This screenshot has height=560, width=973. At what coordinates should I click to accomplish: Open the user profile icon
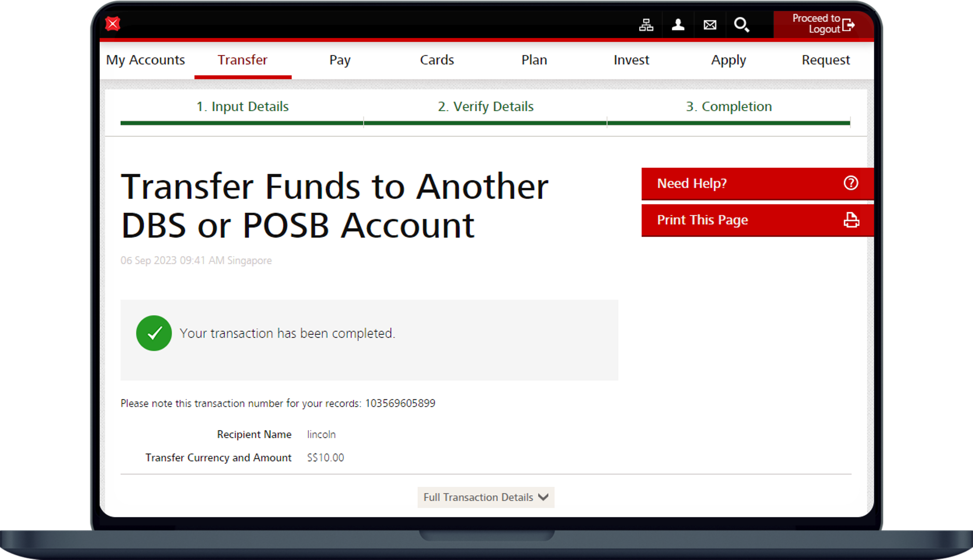678,25
